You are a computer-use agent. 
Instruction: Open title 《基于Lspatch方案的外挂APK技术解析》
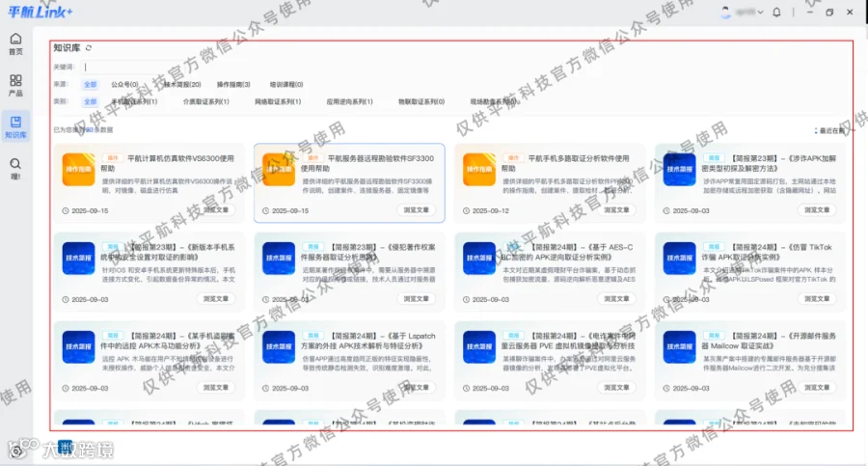[x=368, y=341]
